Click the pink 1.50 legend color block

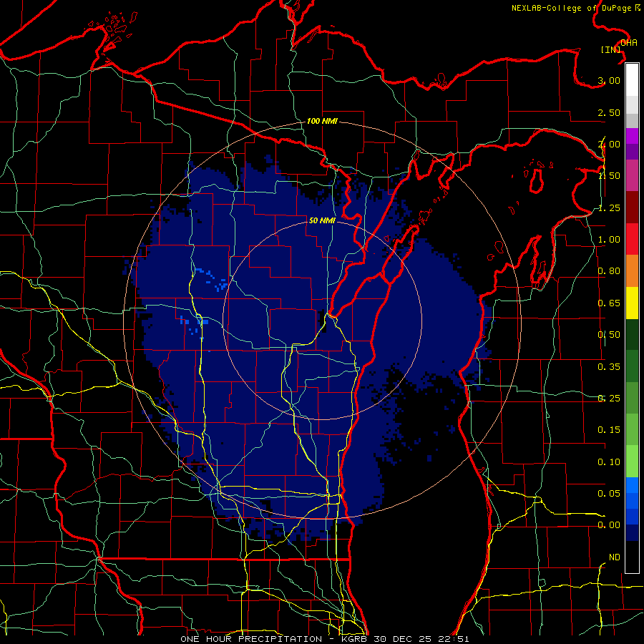pos(632,175)
